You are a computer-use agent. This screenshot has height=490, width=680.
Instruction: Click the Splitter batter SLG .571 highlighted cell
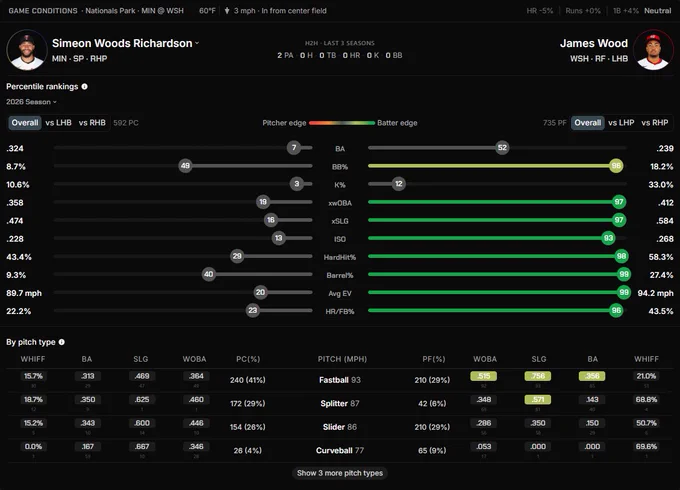coord(538,400)
